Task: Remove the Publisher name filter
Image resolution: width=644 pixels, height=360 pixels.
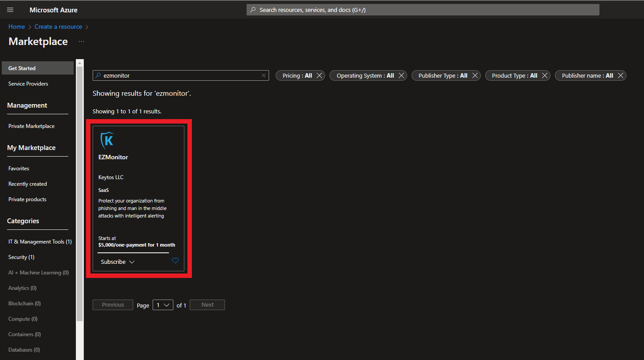Action: tap(621, 75)
